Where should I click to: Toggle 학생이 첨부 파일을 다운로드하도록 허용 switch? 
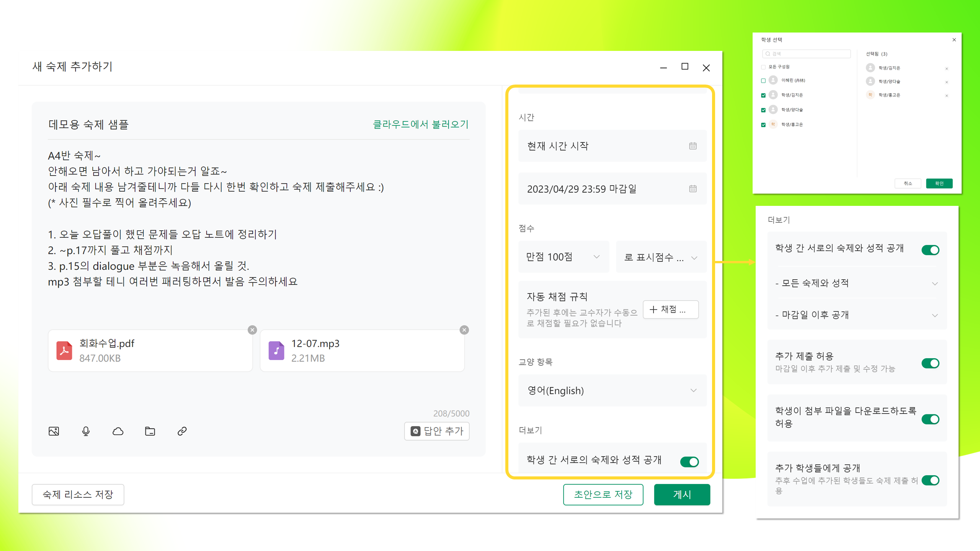[930, 419]
